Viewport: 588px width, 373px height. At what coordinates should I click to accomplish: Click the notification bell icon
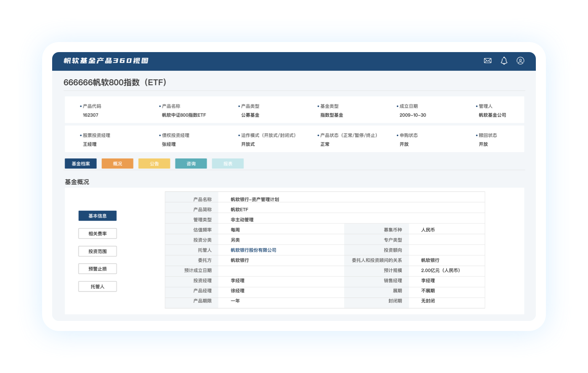pos(504,61)
